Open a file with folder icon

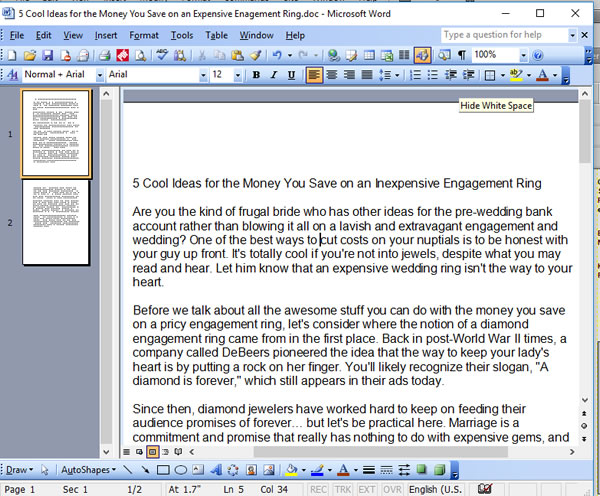(29, 55)
